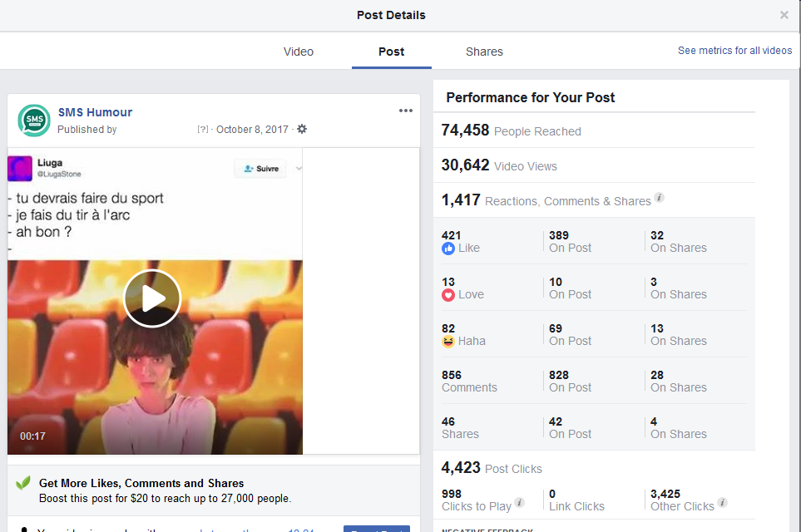Click the SMS Humour page avatar

coord(34,121)
